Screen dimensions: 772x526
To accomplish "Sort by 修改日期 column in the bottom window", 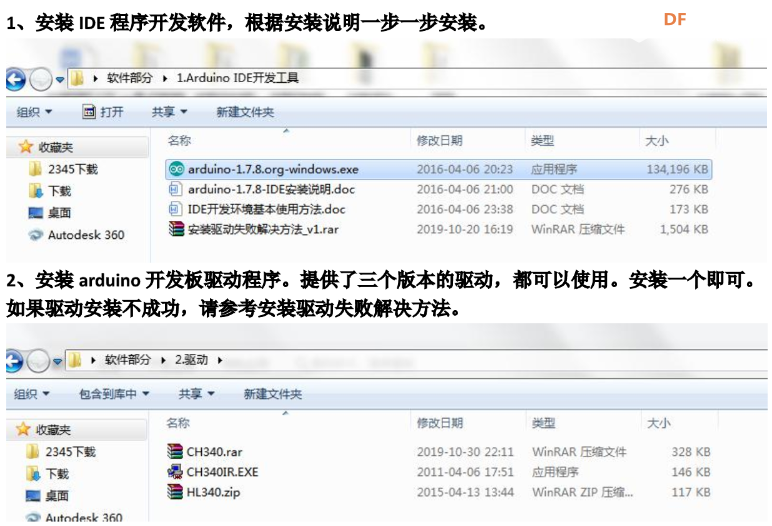I will click(x=440, y=423).
